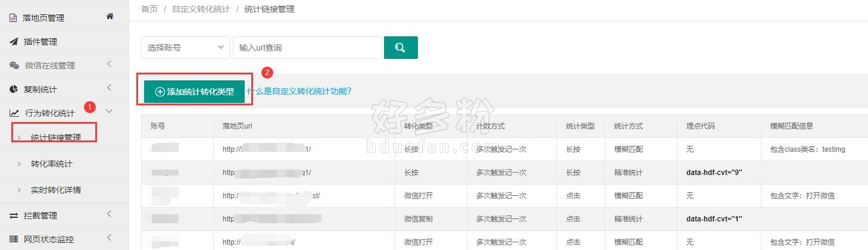This screenshot has width=868, height=250.
Task: Open the 什么是自定义转化统计功能 link
Action: [x=299, y=91]
